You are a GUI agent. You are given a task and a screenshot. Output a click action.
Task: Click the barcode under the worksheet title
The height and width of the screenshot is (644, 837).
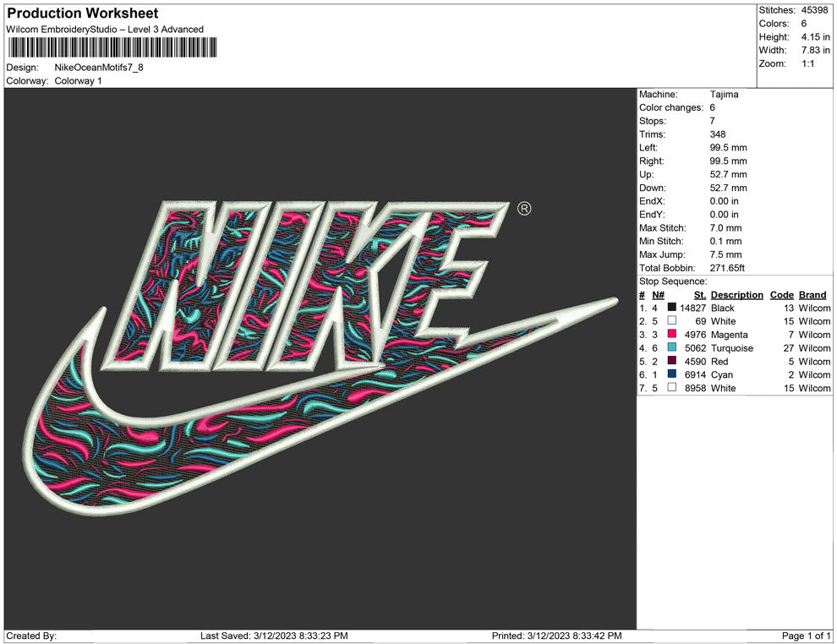(x=112, y=47)
